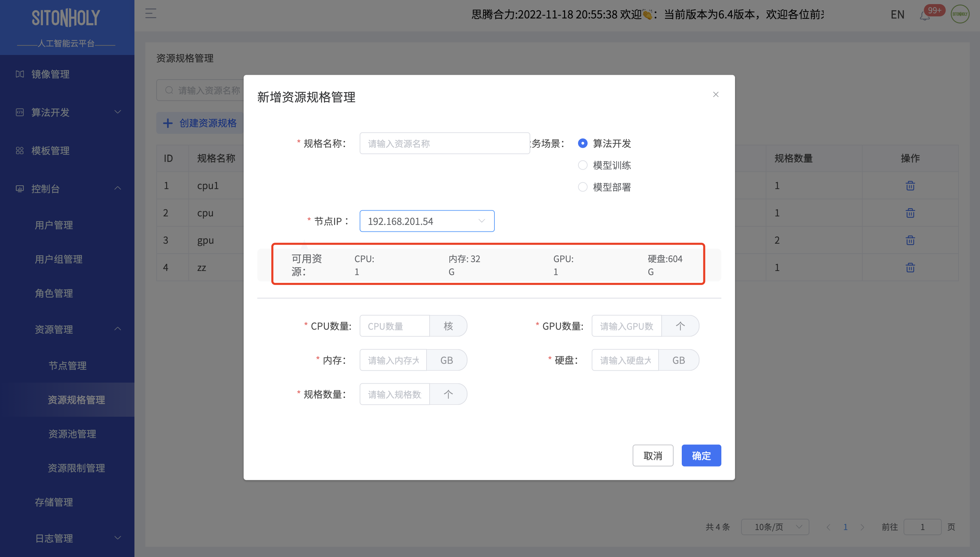Select the 算法开发 radio option
The height and width of the screenshot is (557, 980).
[582, 143]
